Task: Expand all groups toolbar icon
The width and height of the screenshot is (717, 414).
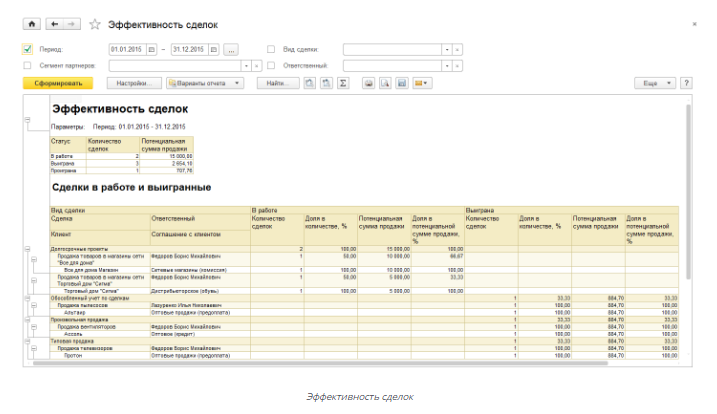Action: 326,83
